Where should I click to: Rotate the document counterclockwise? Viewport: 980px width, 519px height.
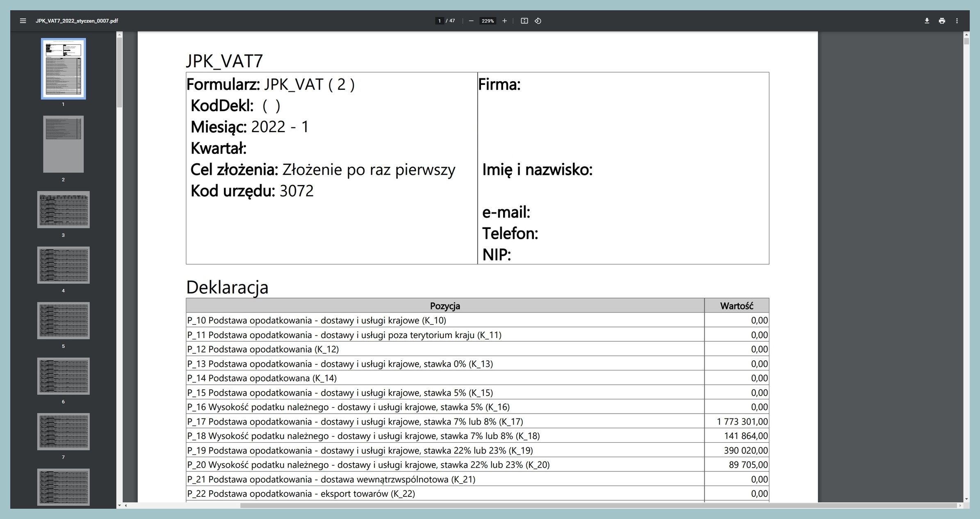[538, 21]
